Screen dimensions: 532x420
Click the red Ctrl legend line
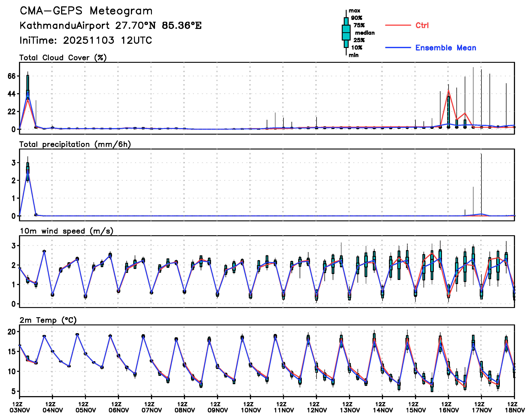click(398, 25)
